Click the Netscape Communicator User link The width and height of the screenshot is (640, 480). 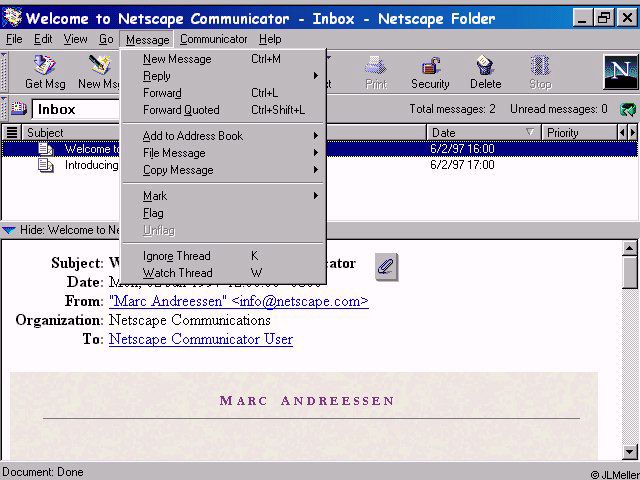[201, 339]
